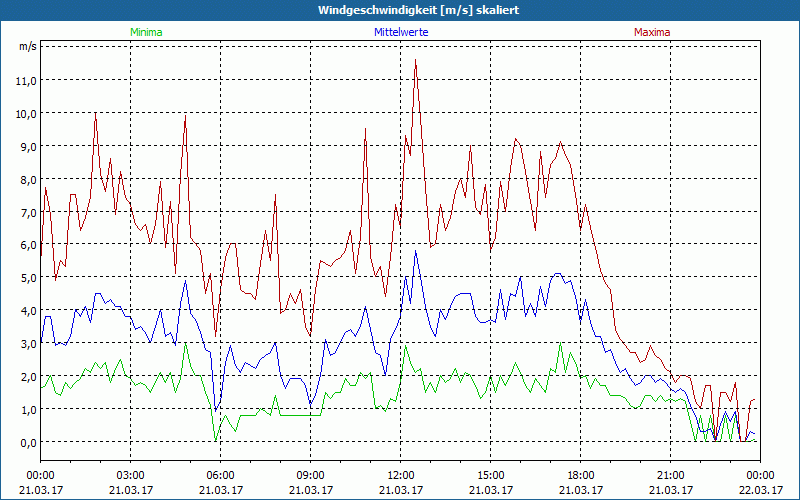Click the green Minima legend label
Screen dimensions: 800x500
pyautogui.click(x=145, y=32)
